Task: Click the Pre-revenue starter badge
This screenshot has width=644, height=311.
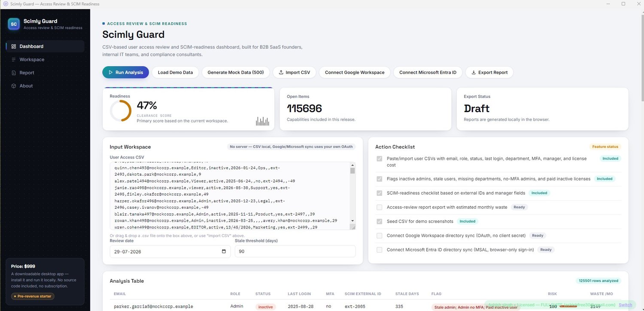Action: point(33,296)
